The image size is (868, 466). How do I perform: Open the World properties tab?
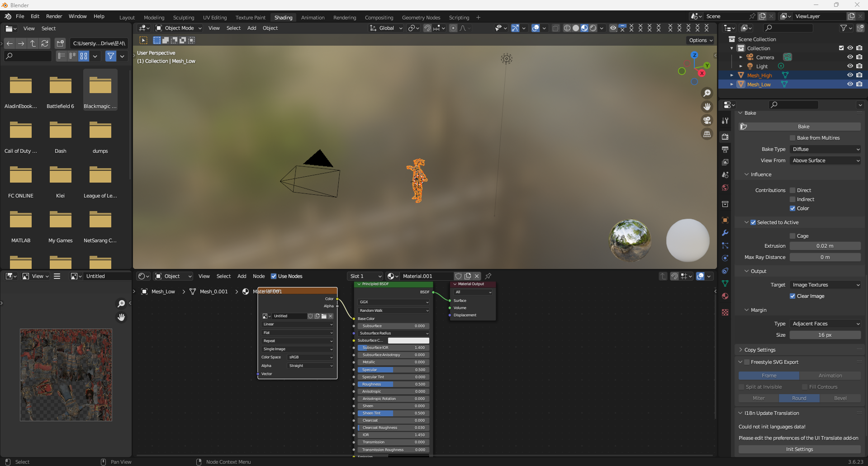725,188
